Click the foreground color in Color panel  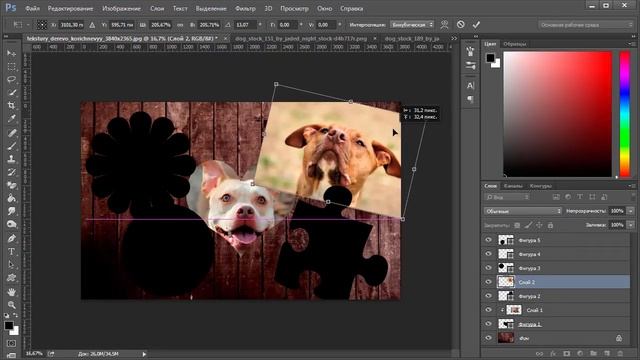490,58
